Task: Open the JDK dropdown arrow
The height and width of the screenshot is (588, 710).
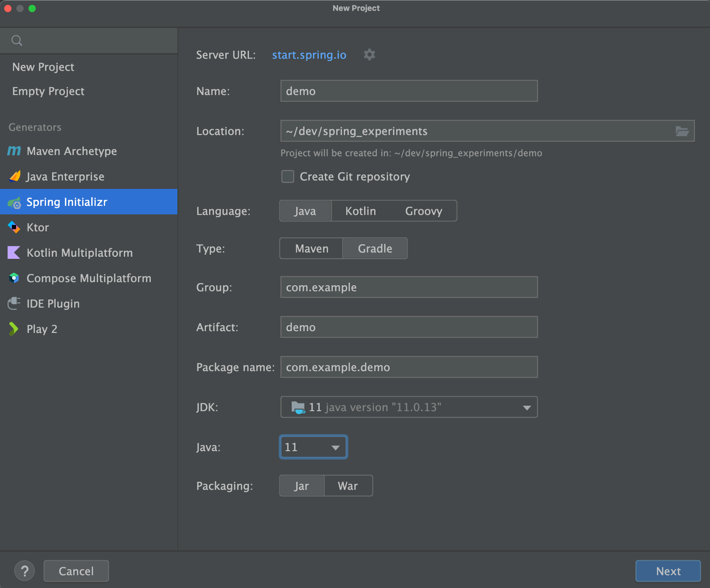Action: [527, 408]
